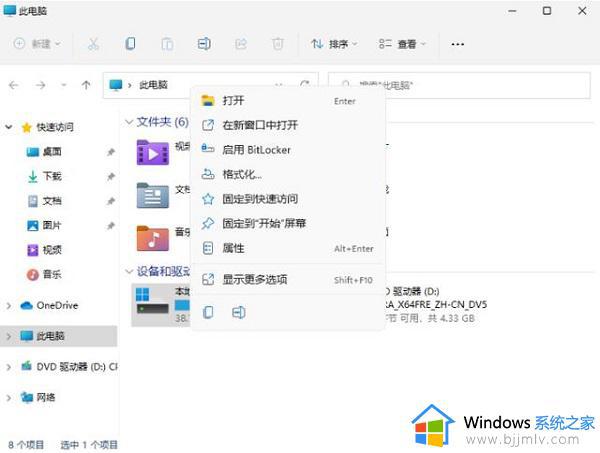Choose 启用 BitLocker in context menu
The image size is (600, 453).
coord(255,150)
